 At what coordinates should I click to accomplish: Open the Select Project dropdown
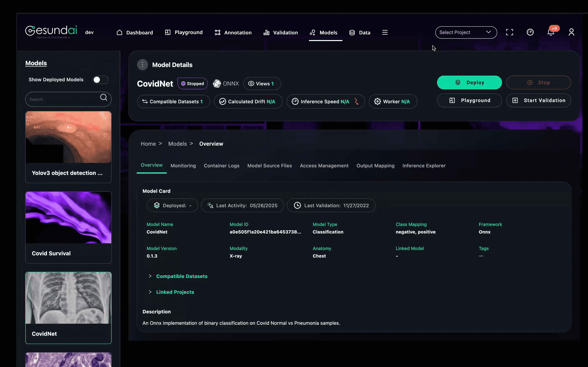(466, 32)
